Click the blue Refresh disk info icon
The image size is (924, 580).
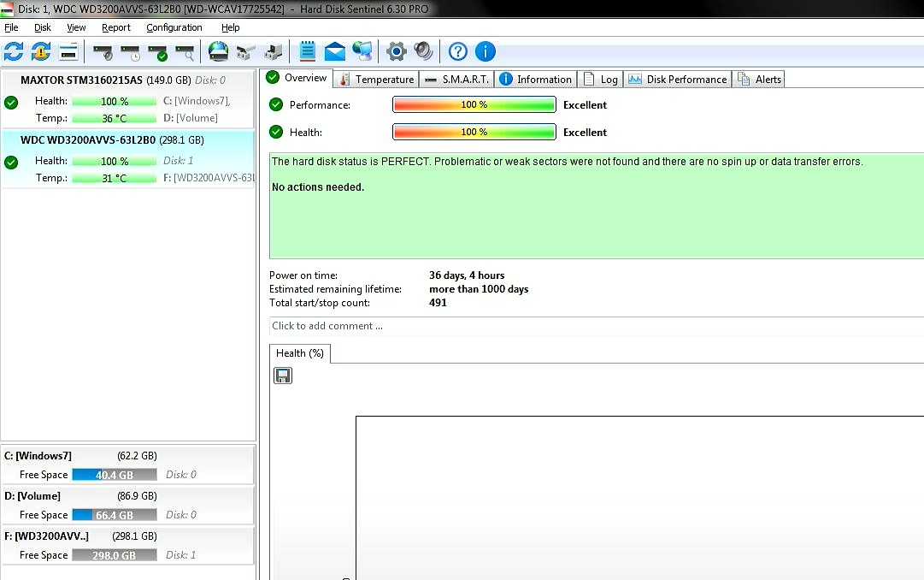(14, 51)
